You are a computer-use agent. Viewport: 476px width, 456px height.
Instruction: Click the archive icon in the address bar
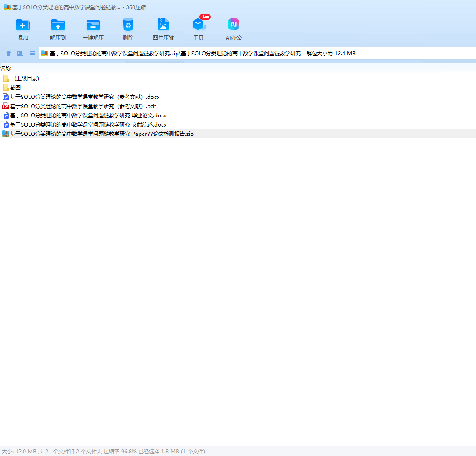point(45,54)
